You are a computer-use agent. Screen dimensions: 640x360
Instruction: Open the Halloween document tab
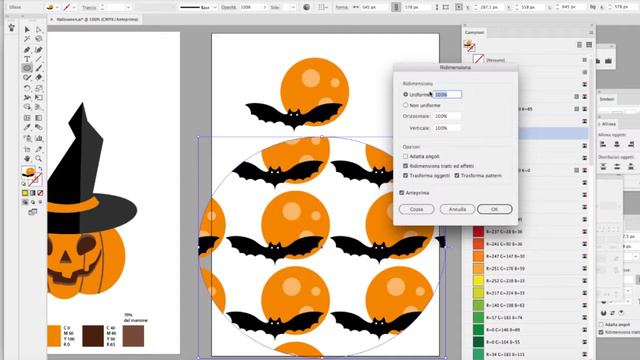point(97,19)
